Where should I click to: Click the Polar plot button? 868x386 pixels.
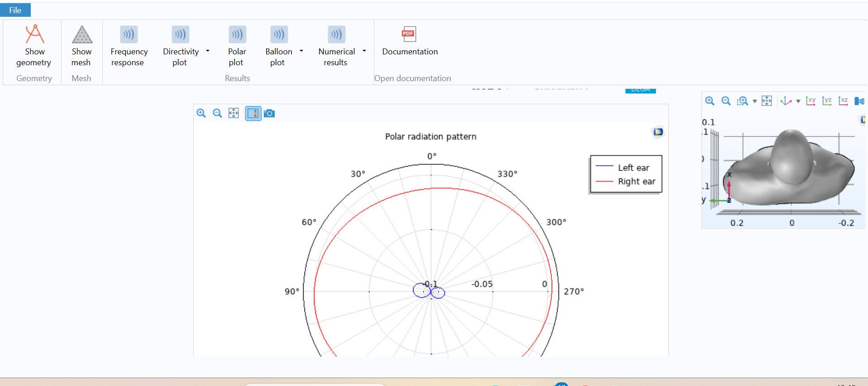point(237,46)
